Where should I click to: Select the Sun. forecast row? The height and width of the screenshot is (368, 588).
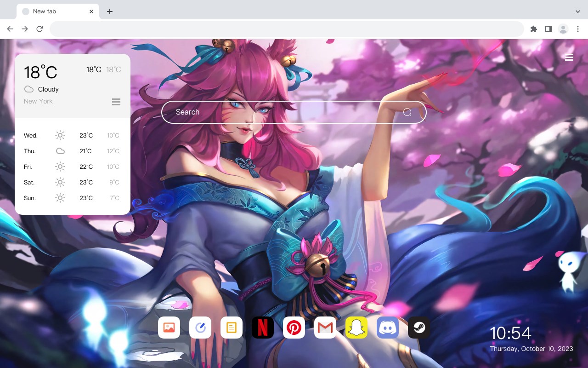click(72, 198)
